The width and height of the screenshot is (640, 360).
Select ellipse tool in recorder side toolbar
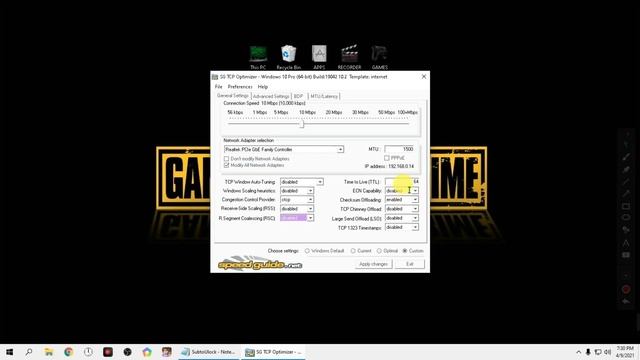(626, 218)
